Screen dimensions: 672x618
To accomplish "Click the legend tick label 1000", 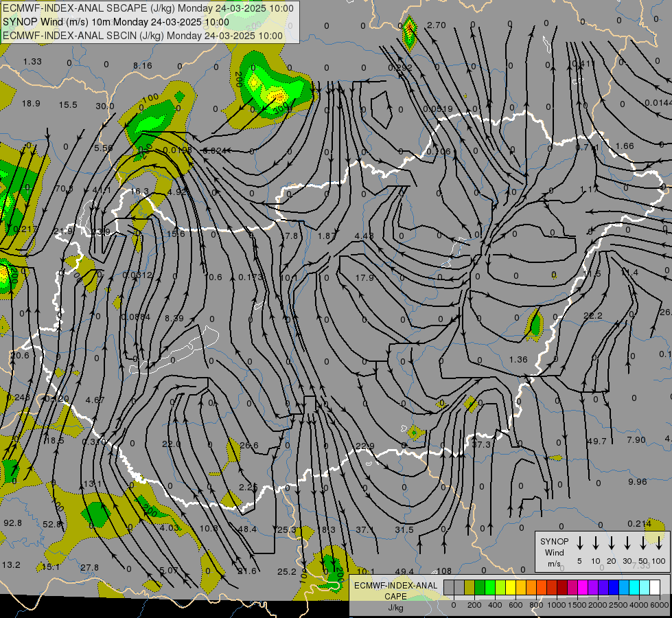I will (x=557, y=605).
